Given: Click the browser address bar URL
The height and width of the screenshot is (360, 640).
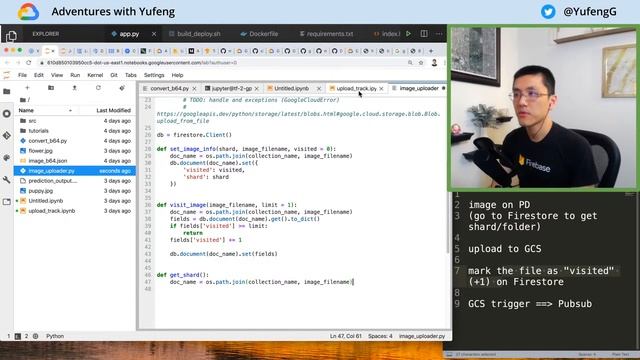Looking at the screenshot, I should (x=142, y=63).
